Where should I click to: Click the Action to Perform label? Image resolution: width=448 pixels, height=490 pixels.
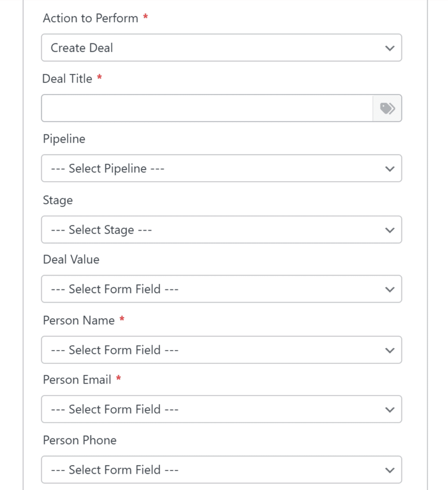(90, 18)
